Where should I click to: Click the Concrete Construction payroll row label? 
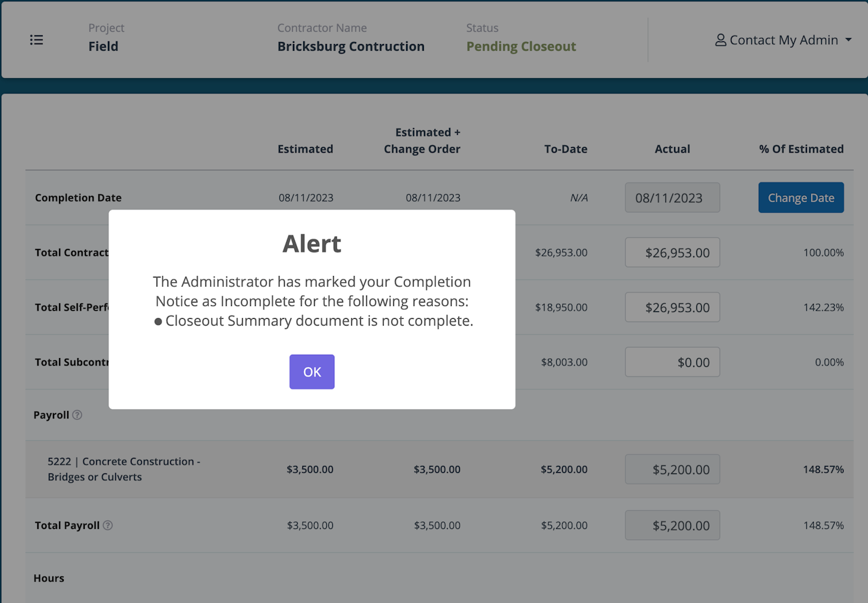click(123, 469)
